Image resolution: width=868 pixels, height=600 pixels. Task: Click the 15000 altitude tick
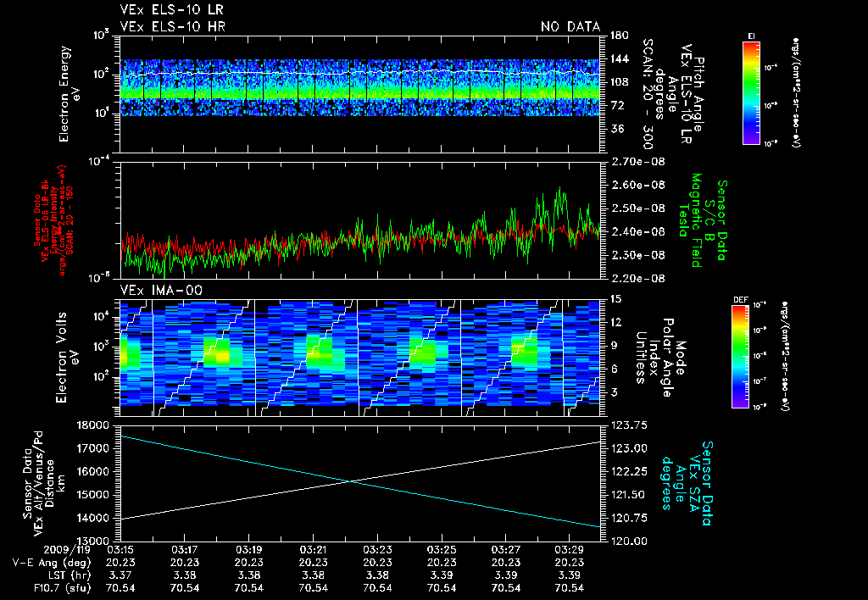(95, 495)
